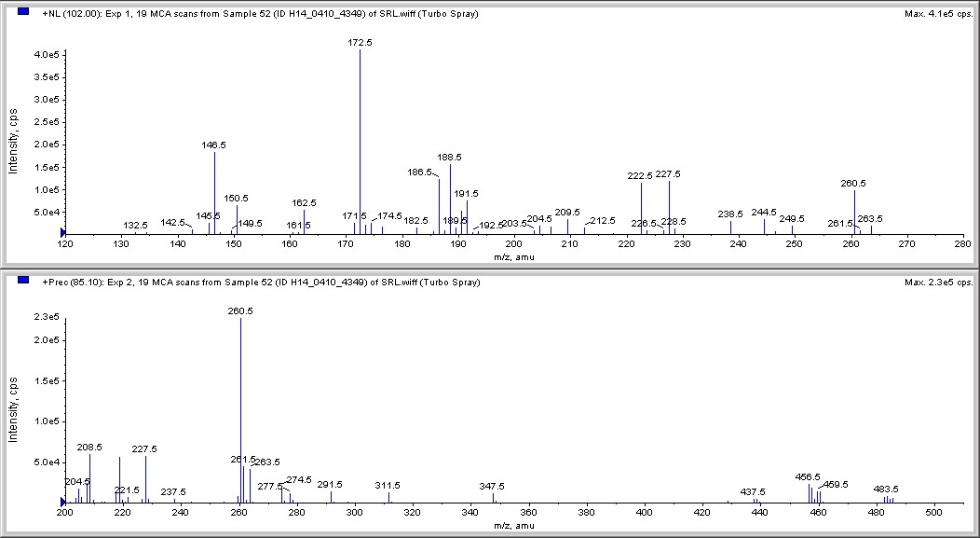Click the 456.5 peak label in lower pane
The image size is (980, 538).
pyautogui.click(x=808, y=476)
